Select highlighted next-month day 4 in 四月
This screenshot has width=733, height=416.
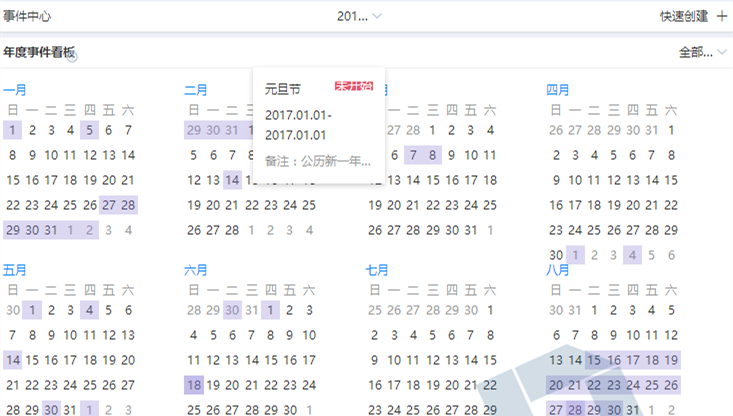click(632, 255)
